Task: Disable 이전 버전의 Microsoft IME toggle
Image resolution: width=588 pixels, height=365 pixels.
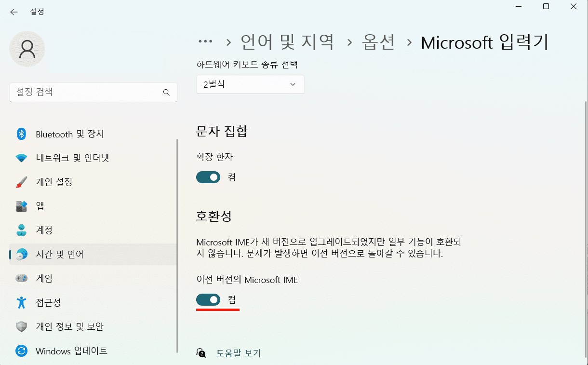Action: pyautogui.click(x=208, y=300)
